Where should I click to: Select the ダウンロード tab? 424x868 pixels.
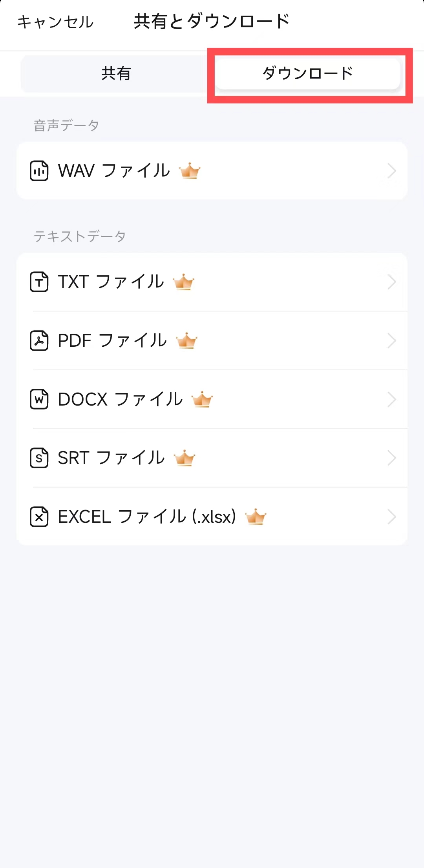click(x=308, y=73)
